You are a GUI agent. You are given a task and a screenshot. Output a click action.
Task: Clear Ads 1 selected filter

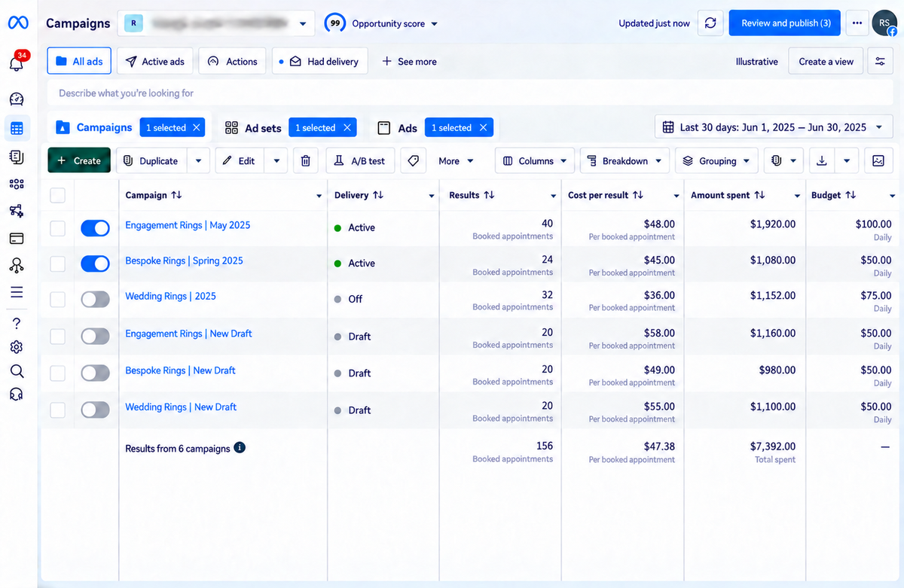483,128
